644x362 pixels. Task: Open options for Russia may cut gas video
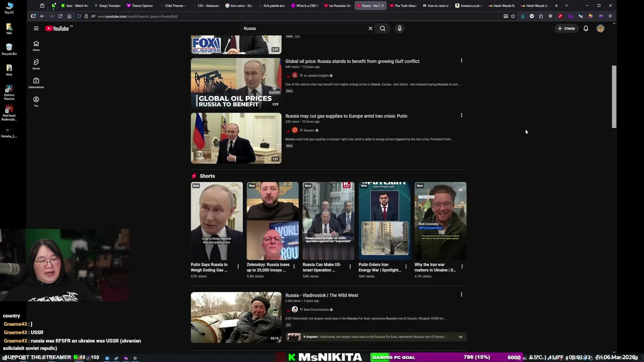[x=461, y=116]
